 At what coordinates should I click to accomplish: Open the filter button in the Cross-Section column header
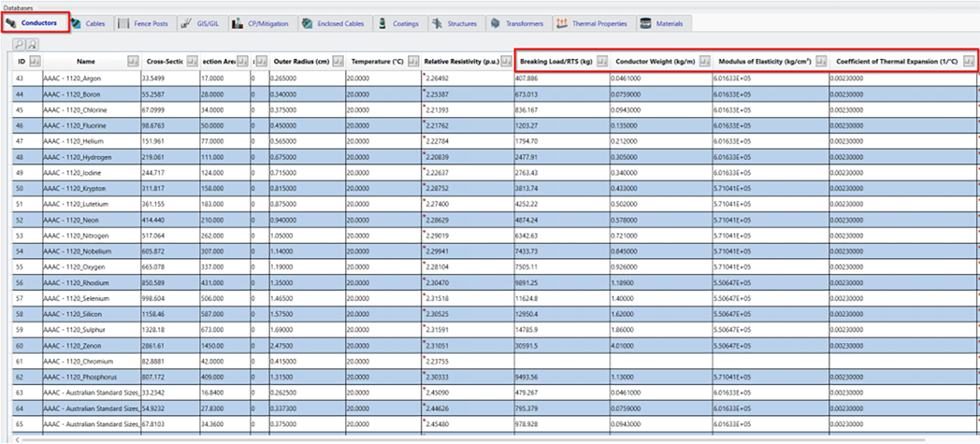[x=192, y=61]
